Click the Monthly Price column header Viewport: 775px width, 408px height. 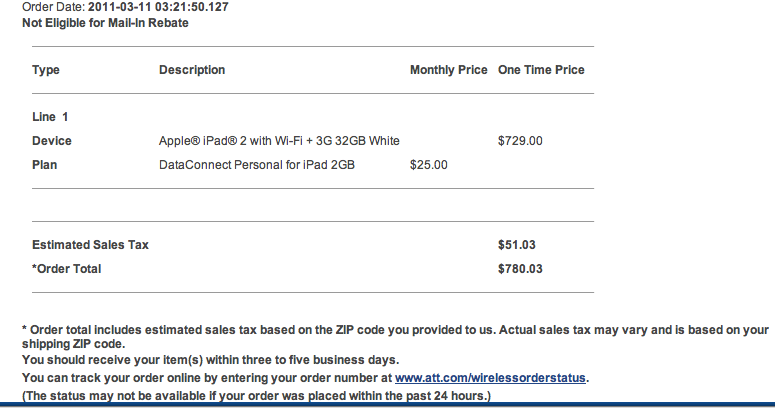click(x=448, y=70)
